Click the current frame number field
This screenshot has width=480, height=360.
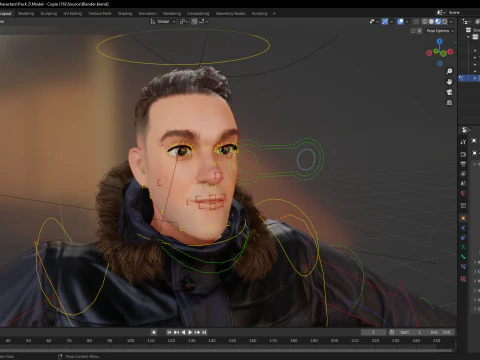click(x=373, y=332)
